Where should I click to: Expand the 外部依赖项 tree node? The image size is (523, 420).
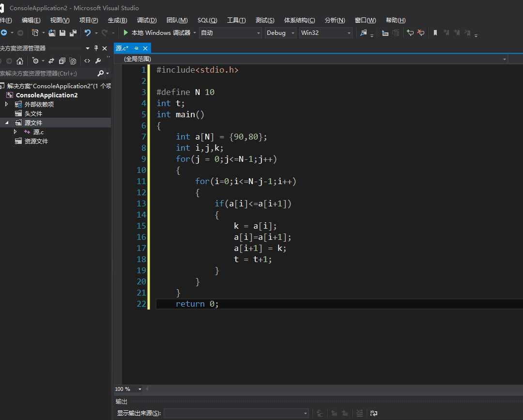[x=6, y=105]
